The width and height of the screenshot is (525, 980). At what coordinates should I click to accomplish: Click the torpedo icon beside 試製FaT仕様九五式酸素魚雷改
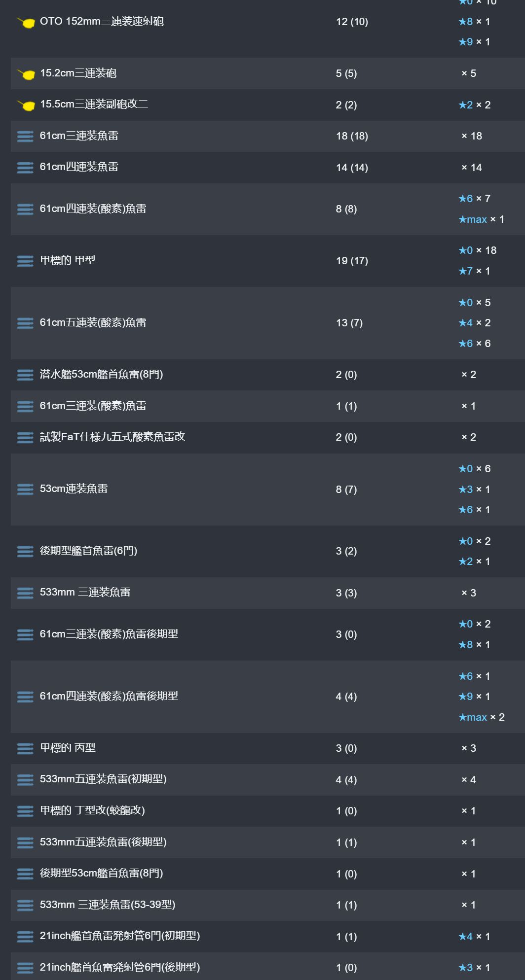pos(25,437)
